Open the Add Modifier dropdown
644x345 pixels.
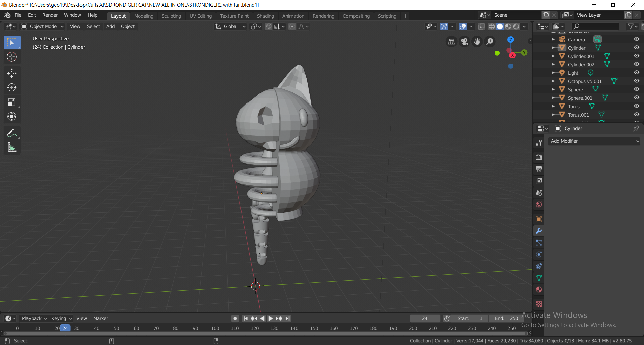tap(594, 141)
